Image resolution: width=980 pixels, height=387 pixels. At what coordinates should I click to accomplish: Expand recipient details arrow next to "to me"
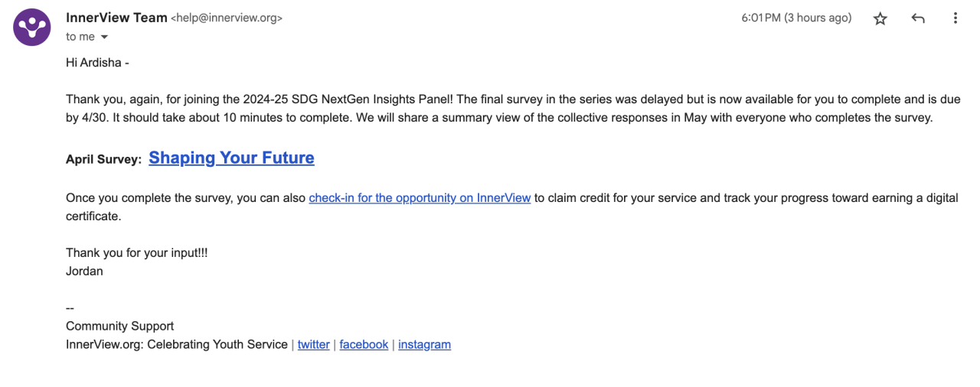coord(104,37)
